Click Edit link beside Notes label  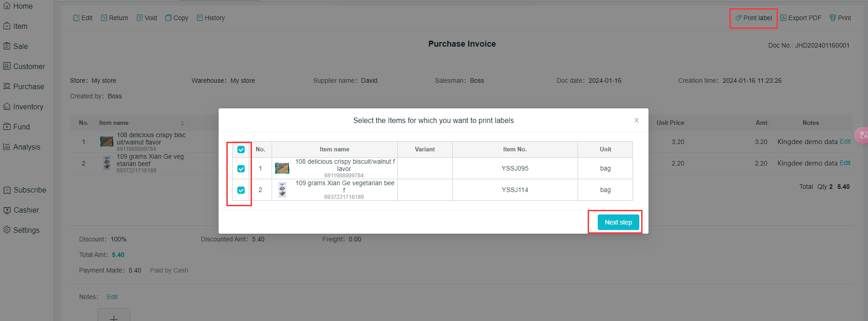pos(112,297)
